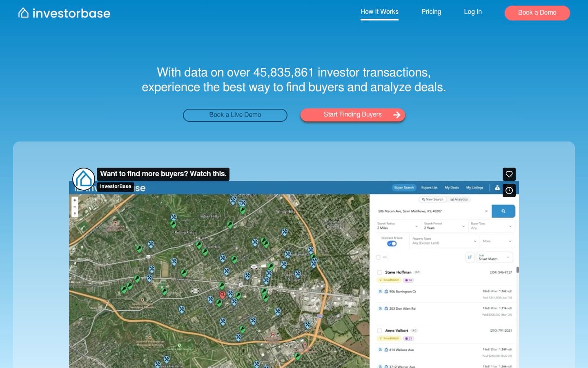
Task: Click house icon beside 906 Barrington Ct
Action: pos(386,292)
